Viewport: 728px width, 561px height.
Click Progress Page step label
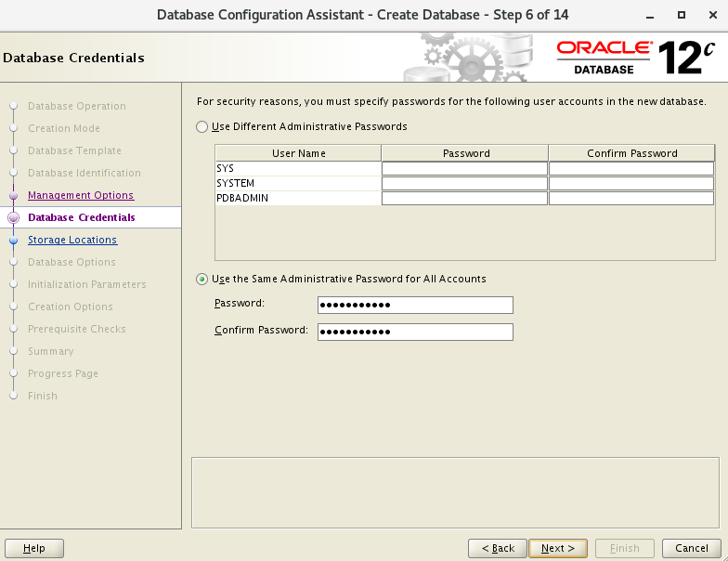[x=63, y=373]
